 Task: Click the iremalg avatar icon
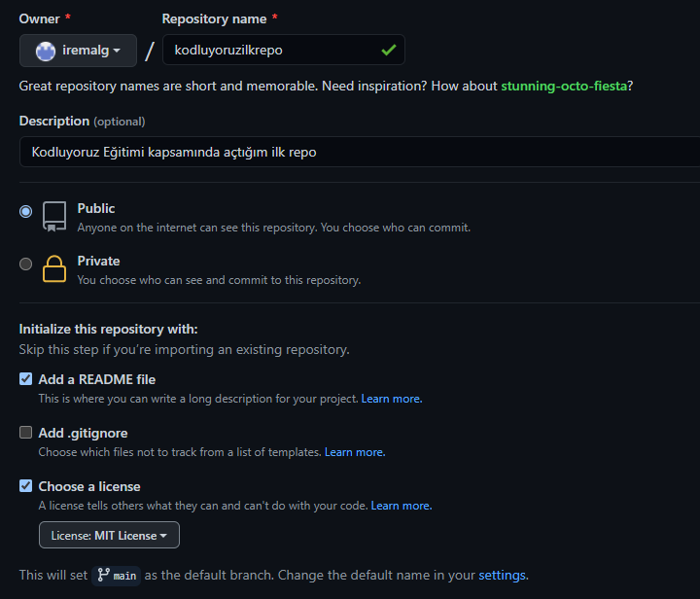[x=46, y=51]
